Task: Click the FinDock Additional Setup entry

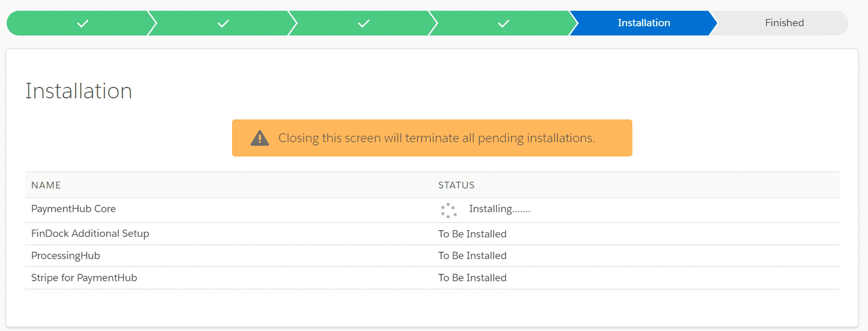Action: pos(90,233)
